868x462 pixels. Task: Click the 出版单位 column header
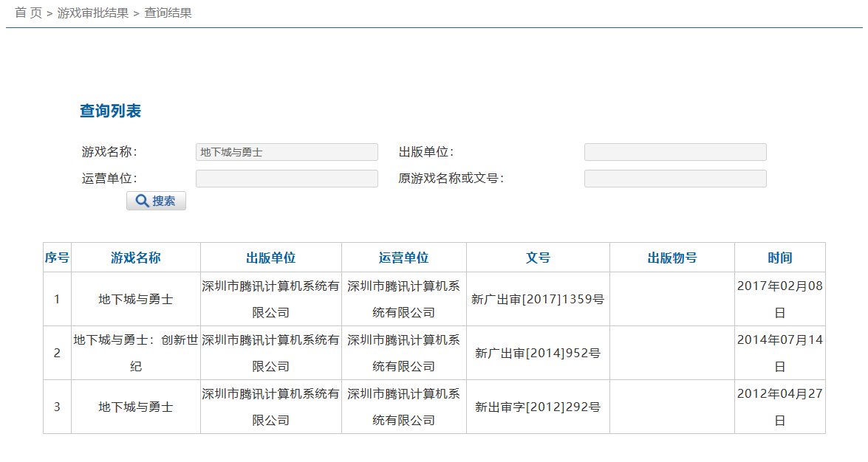270,258
